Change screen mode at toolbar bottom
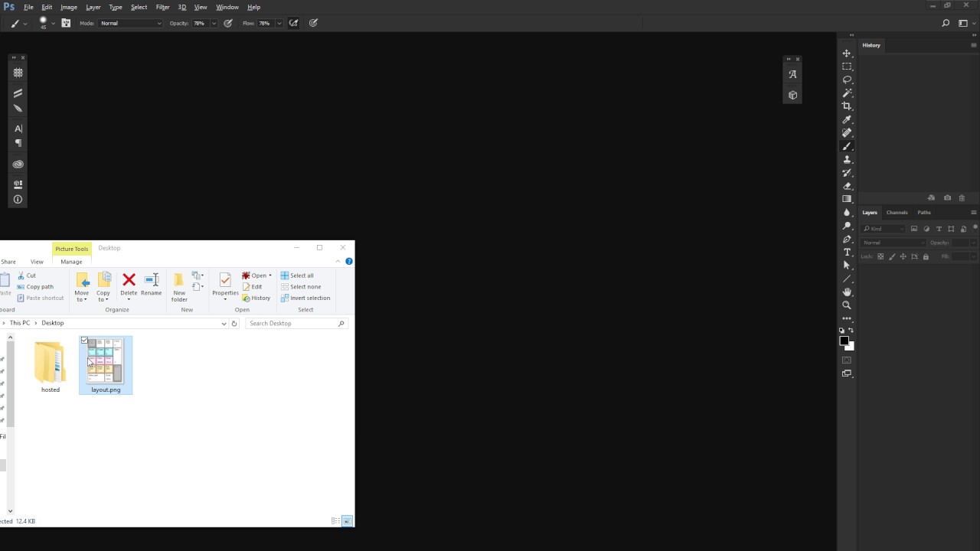The image size is (980, 551). tap(847, 373)
